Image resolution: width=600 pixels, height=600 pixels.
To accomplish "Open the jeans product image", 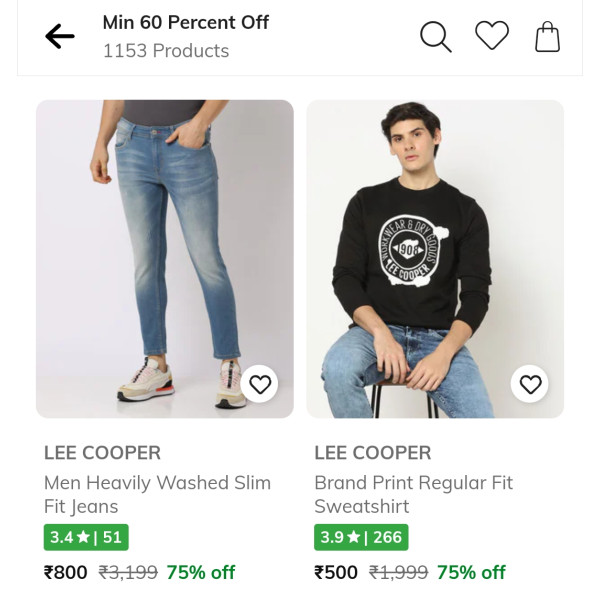I will pyautogui.click(x=165, y=250).
